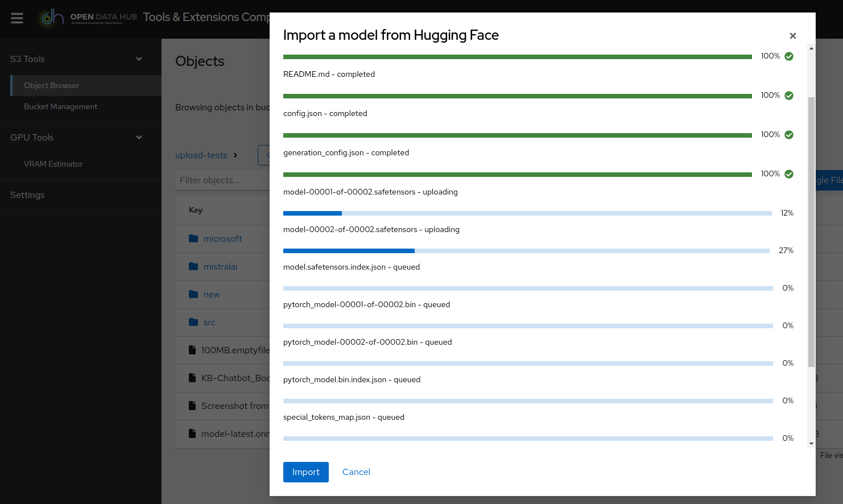Image resolution: width=843 pixels, height=504 pixels.
Task: Click the green checkmark above model-00001 safetensors
Action: tap(789, 174)
